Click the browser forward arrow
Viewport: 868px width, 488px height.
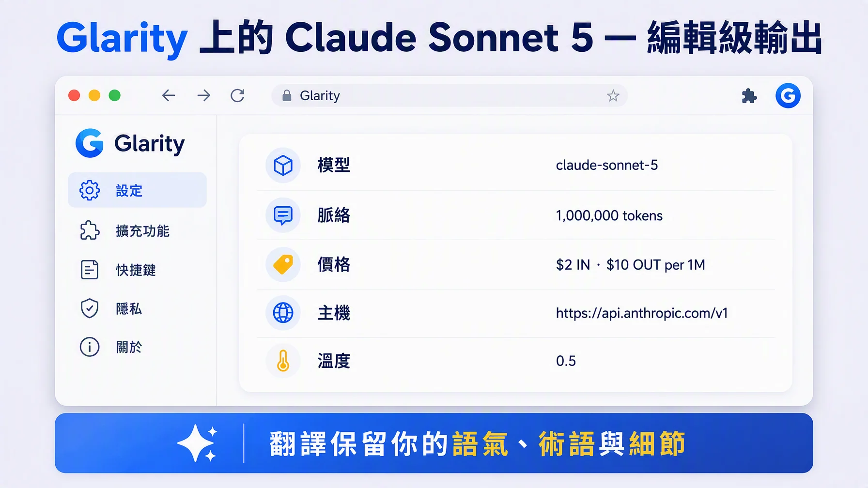coord(204,95)
